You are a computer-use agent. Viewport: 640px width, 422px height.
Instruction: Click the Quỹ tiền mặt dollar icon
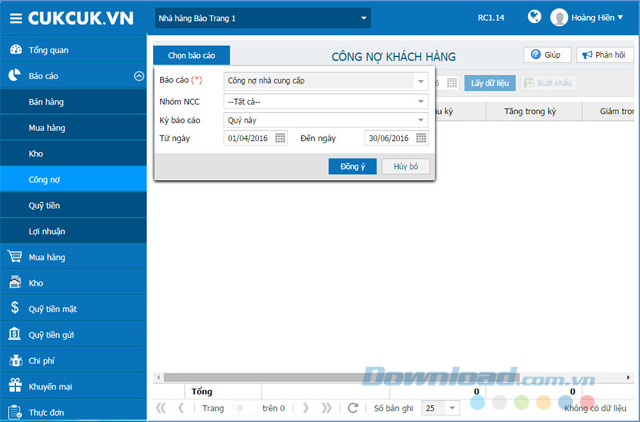[x=14, y=309]
